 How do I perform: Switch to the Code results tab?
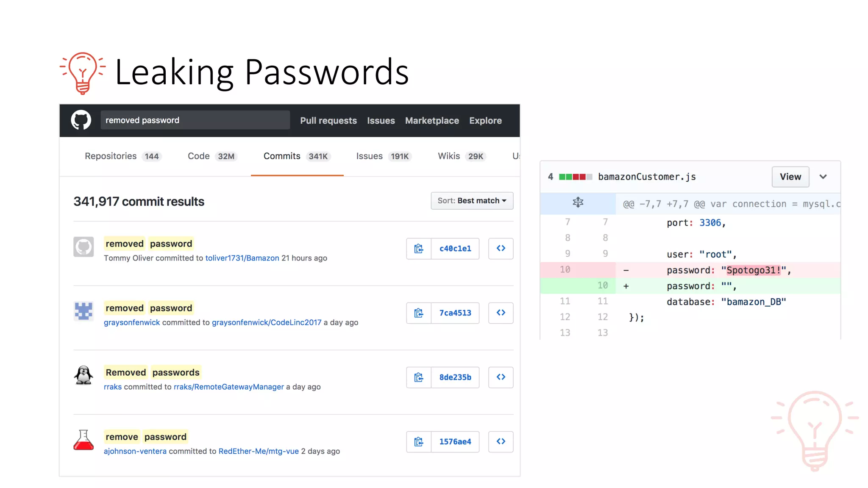212,156
